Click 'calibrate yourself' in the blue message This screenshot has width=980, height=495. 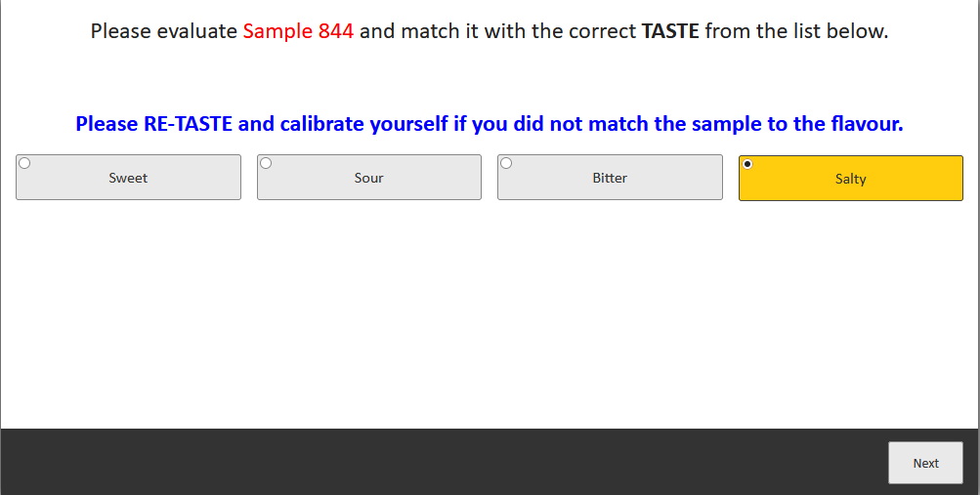363,124
